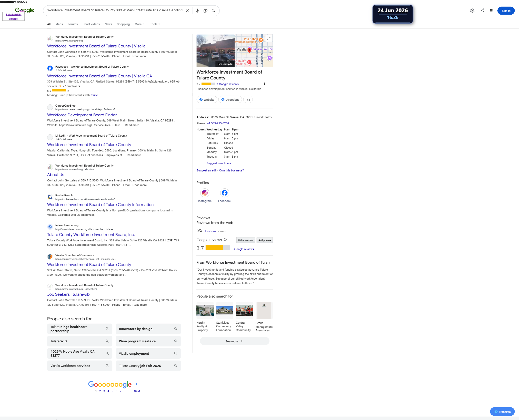The width and height of the screenshot is (522, 420).
Task: Search for Tulare County job Fair 2026
Action: 148,366
